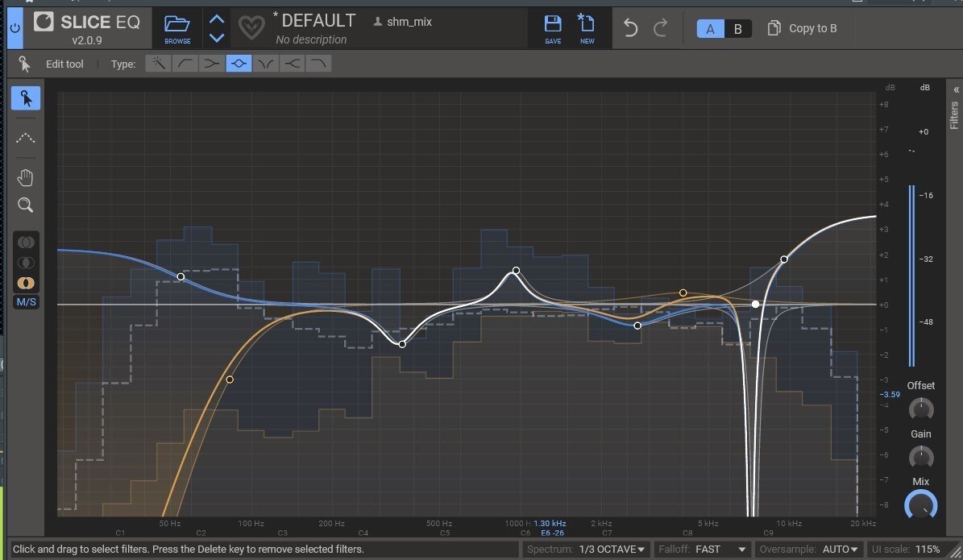Select the notch filter type
Image resolution: width=963 pixels, height=560 pixels.
pos(265,64)
